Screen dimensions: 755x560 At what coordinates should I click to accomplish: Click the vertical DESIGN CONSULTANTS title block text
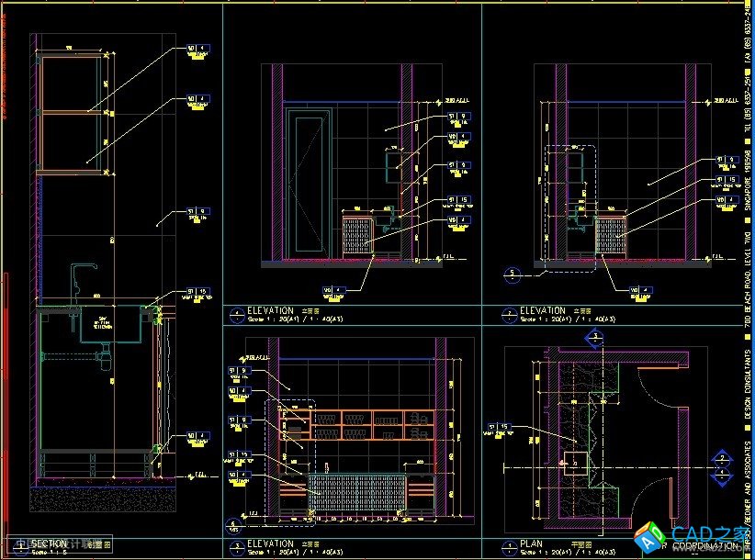click(747, 395)
